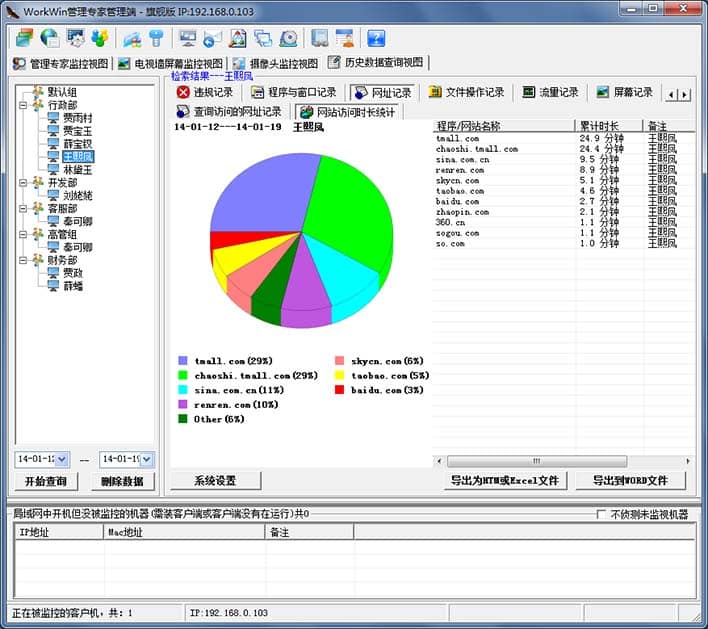The width and height of the screenshot is (708, 629).
Task: Collapse the 开发部 tree group
Action: (23, 183)
